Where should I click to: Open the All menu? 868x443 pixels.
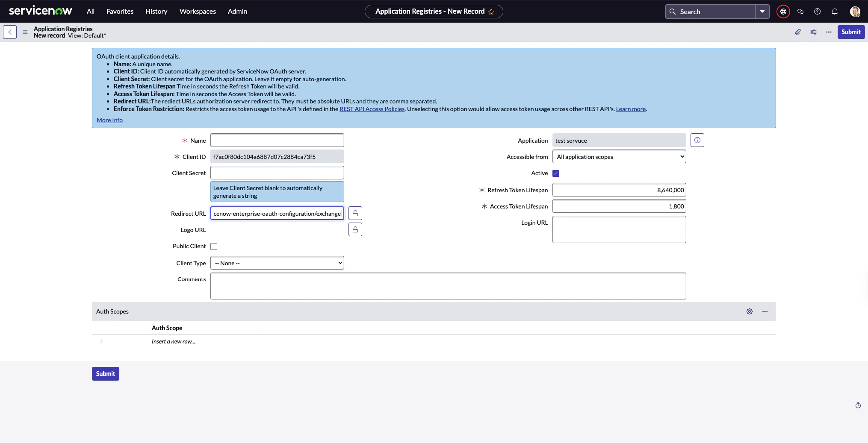click(x=91, y=12)
